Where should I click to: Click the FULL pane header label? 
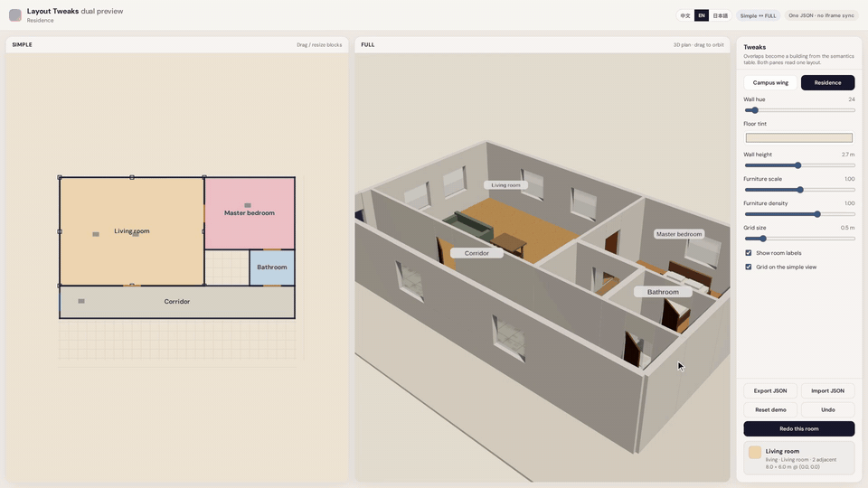click(x=368, y=45)
